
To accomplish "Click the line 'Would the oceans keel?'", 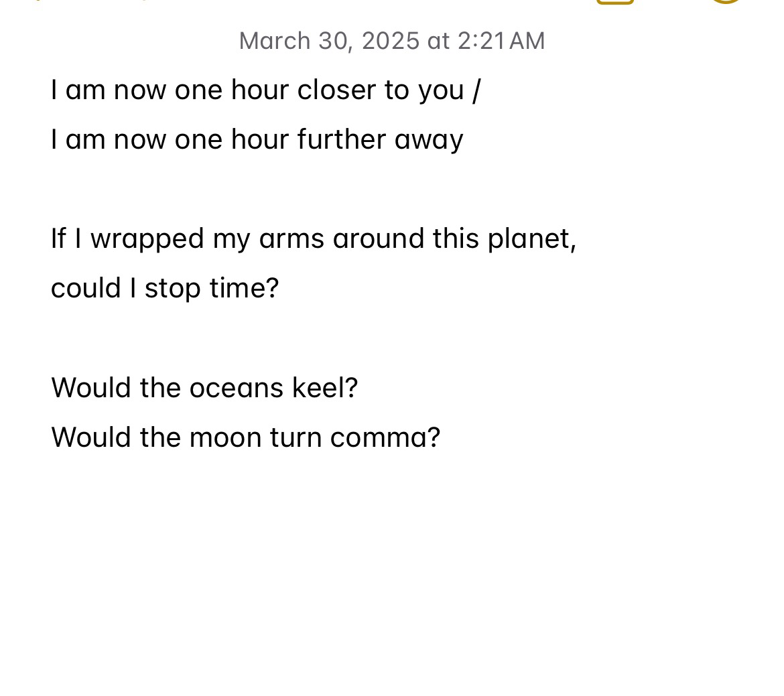I will pos(204,388).
